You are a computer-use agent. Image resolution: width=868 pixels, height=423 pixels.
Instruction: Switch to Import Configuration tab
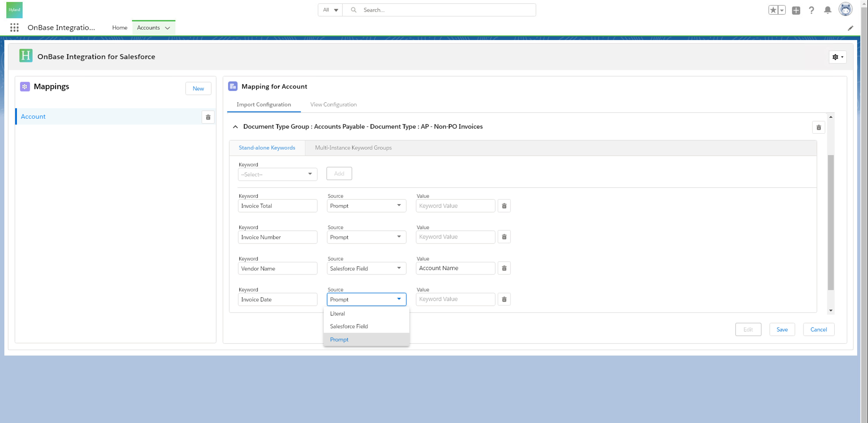[264, 104]
